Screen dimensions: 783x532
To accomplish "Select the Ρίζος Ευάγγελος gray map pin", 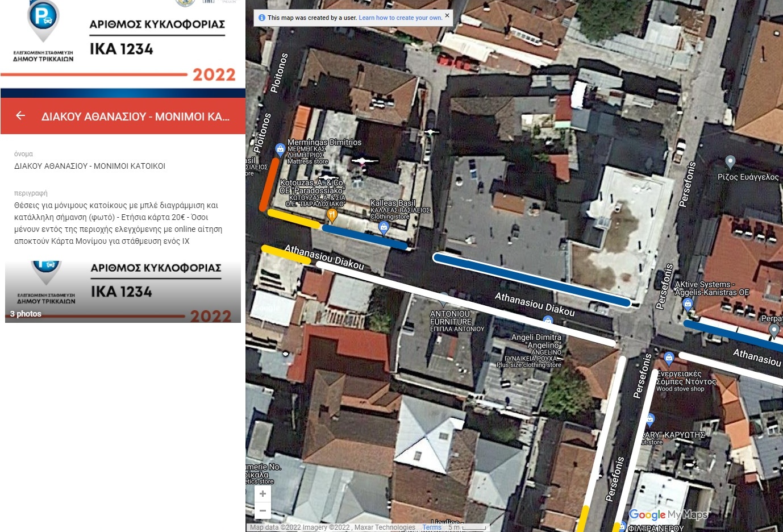I will (x=730, y=162).
